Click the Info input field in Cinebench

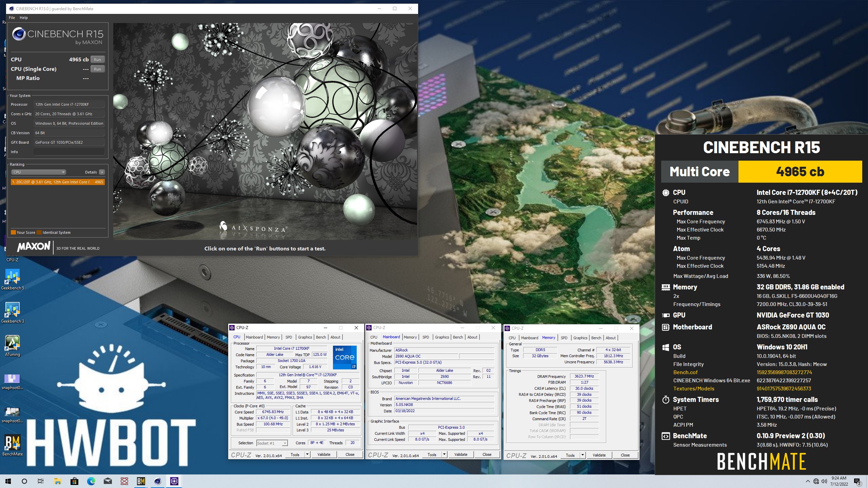coord(69,152)
